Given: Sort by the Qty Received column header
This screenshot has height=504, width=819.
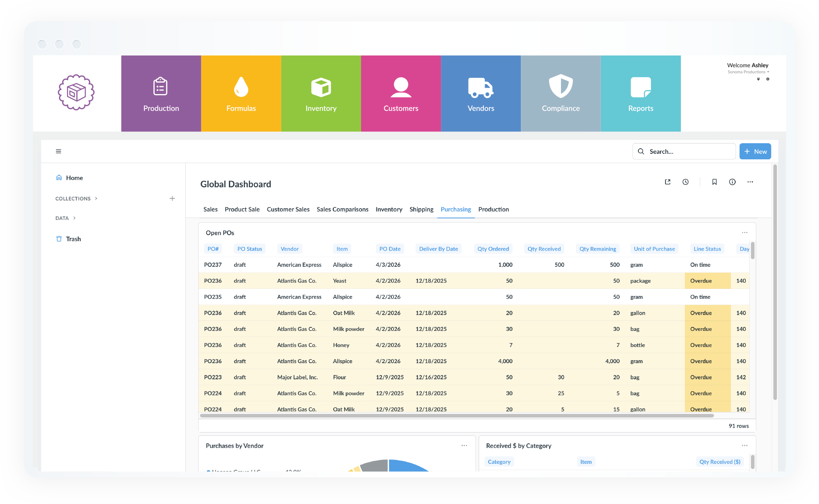Looking at the screenshot, I should click(x=544, y=249).
